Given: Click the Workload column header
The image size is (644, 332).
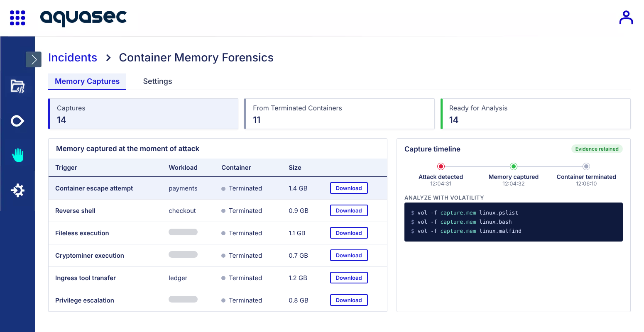Looking at the screenshot, I should 183,168.
